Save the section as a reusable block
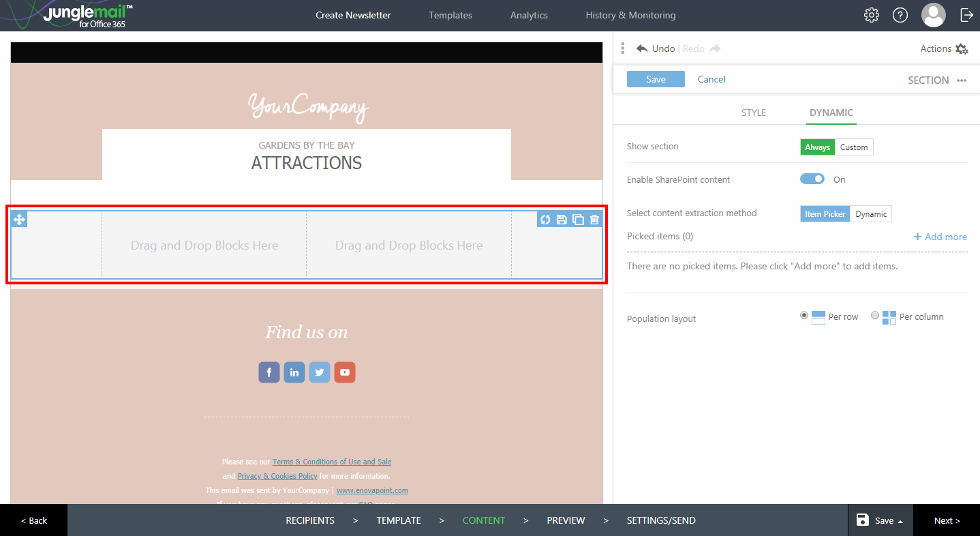Screen dimensions: 980x536 point(561,219)
